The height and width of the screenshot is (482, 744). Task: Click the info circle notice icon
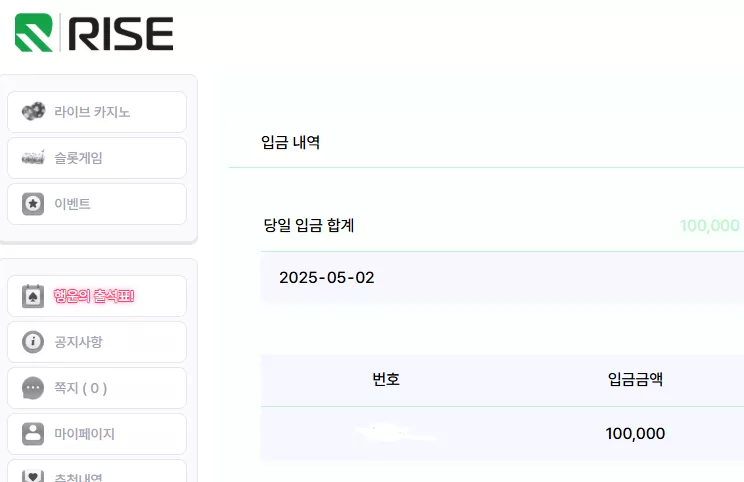(x=33, y=342)
